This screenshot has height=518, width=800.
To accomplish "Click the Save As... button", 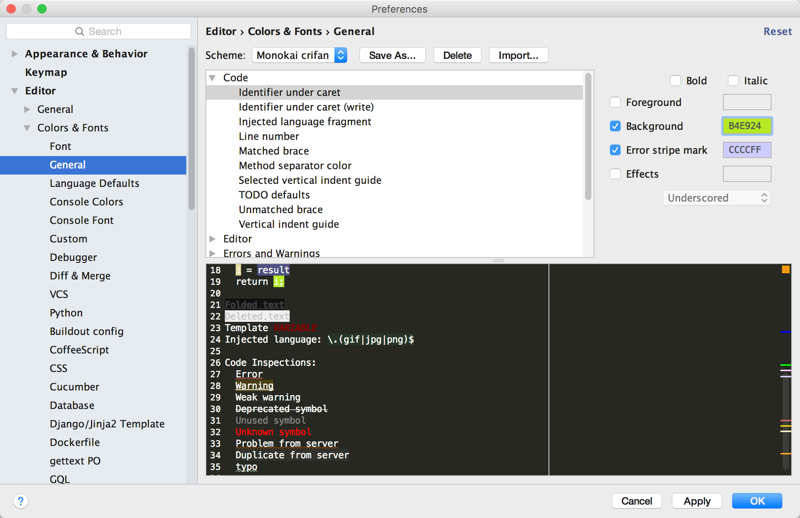I will (x=392, y=55).
